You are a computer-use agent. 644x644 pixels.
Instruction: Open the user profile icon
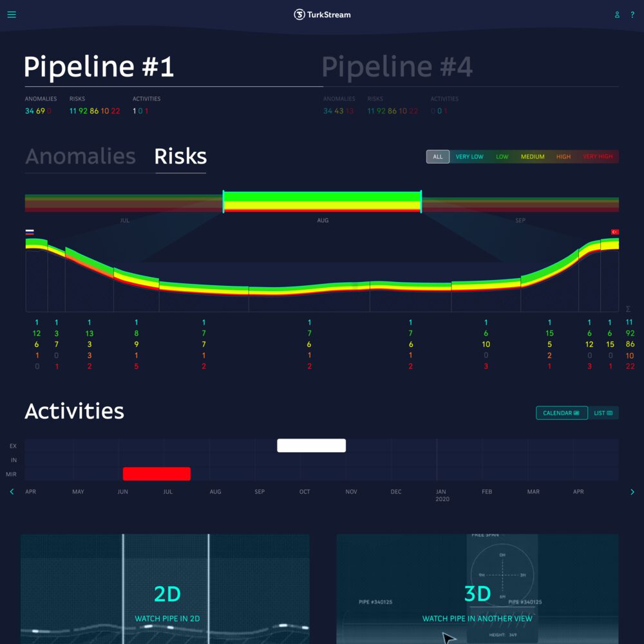(x=617, y=15)
